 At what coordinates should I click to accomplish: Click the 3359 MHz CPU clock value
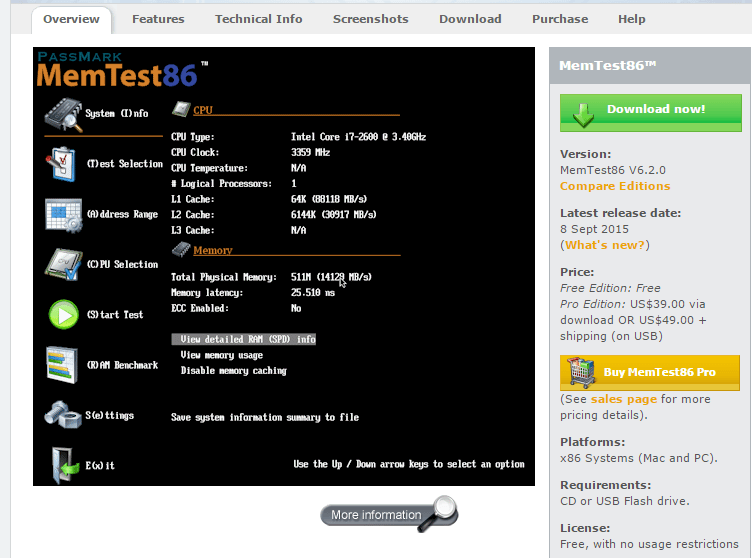pyautogui.click(x=310, y=153)
